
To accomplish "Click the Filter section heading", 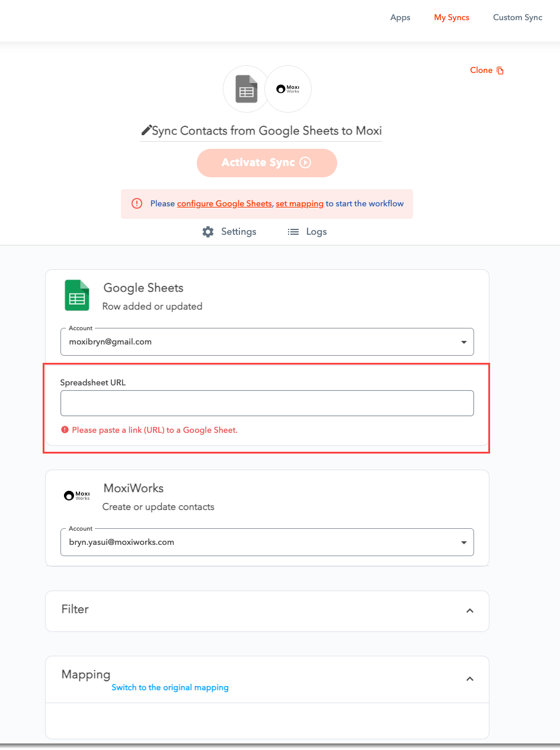I will click(75, 609).
